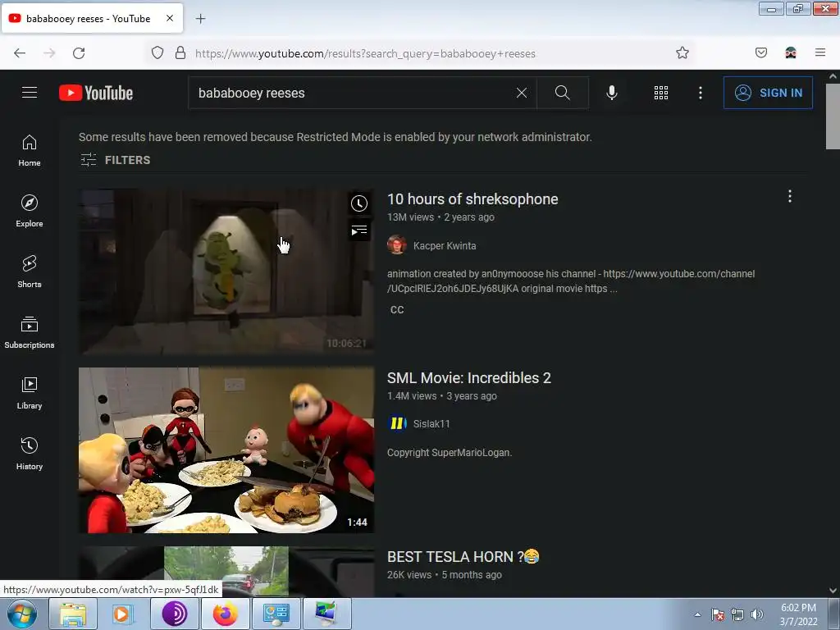Click the browser address bar URL

tap(365, 53)
